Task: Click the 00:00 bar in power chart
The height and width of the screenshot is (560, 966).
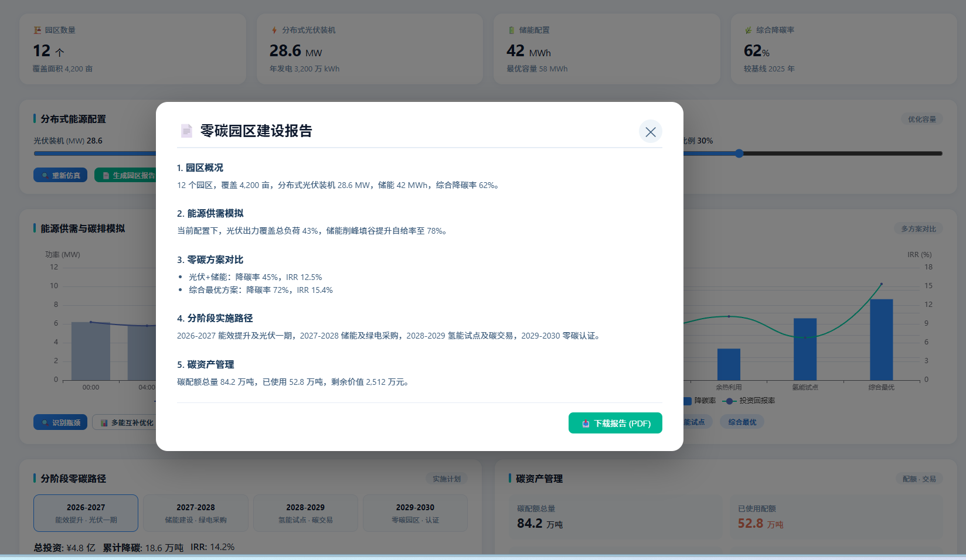Action: 91,351
